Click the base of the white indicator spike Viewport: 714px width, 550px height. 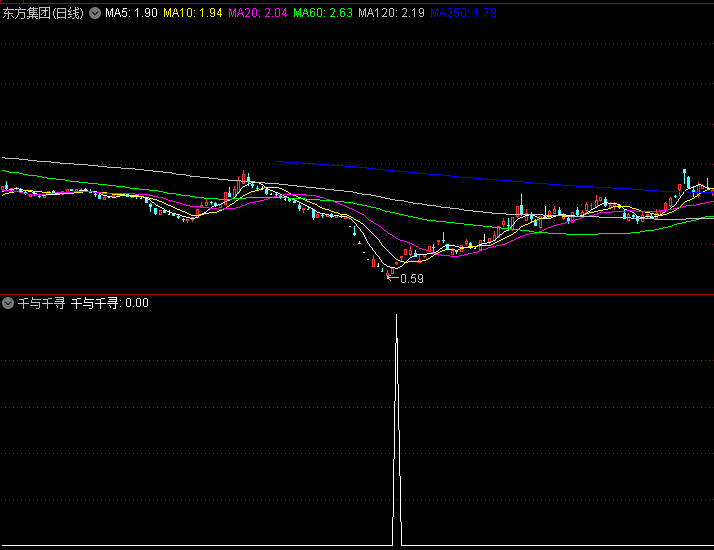coord(397,544)
